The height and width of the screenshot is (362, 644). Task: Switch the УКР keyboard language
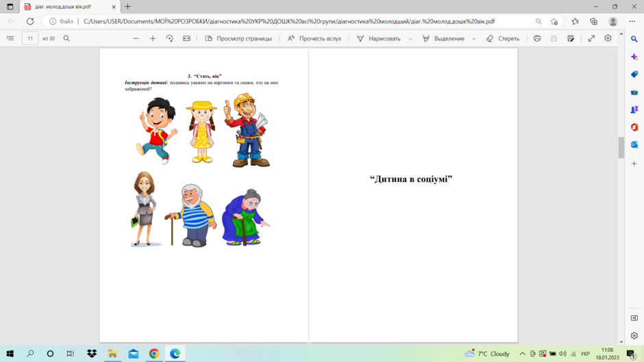click(x=585, y=354)
